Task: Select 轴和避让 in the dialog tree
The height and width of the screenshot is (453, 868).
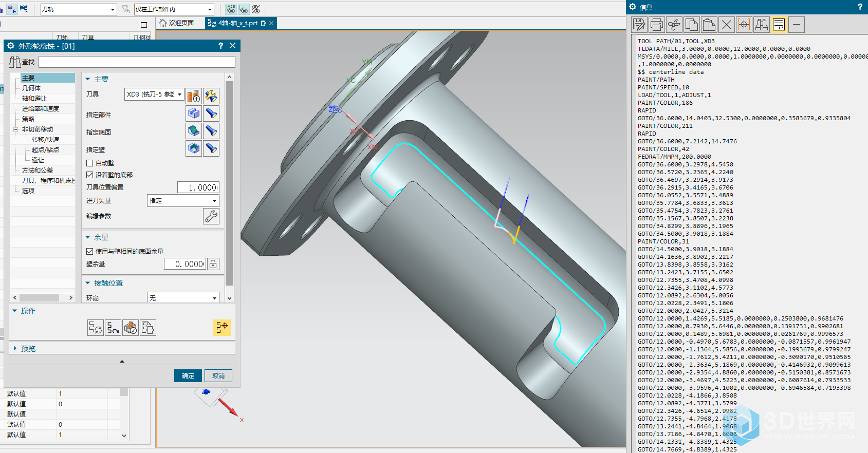Action: pos(34,99)
